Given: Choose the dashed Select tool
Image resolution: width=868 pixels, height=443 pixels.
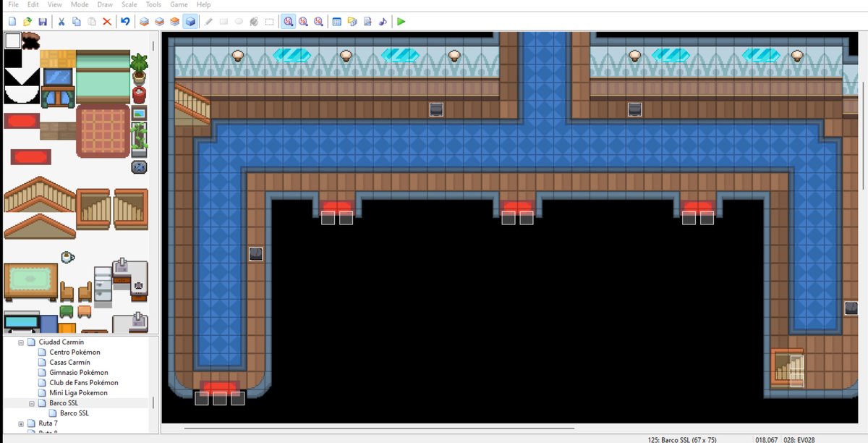Looking at the screenshot, I should tap(269, 22).
